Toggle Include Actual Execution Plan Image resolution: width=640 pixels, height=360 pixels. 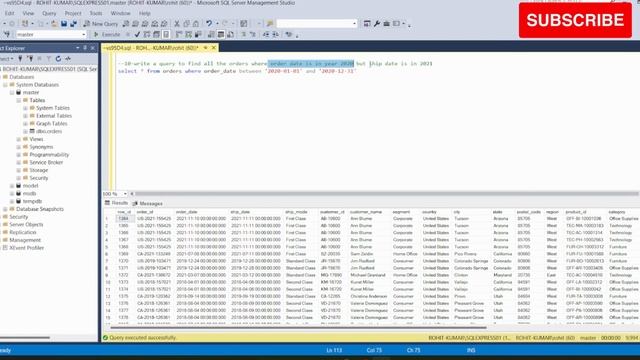pos(179,35)
